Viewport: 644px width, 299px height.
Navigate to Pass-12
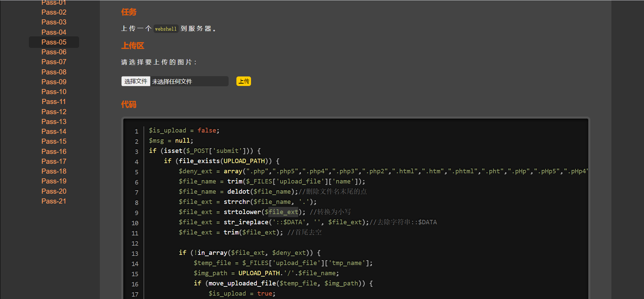[x=54, y=112]
